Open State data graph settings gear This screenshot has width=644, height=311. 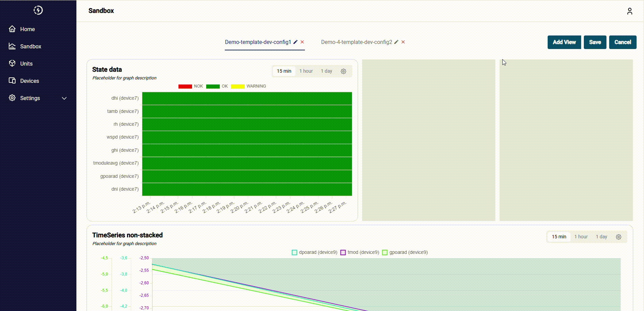pyautogui.click(x=343, y=71)
